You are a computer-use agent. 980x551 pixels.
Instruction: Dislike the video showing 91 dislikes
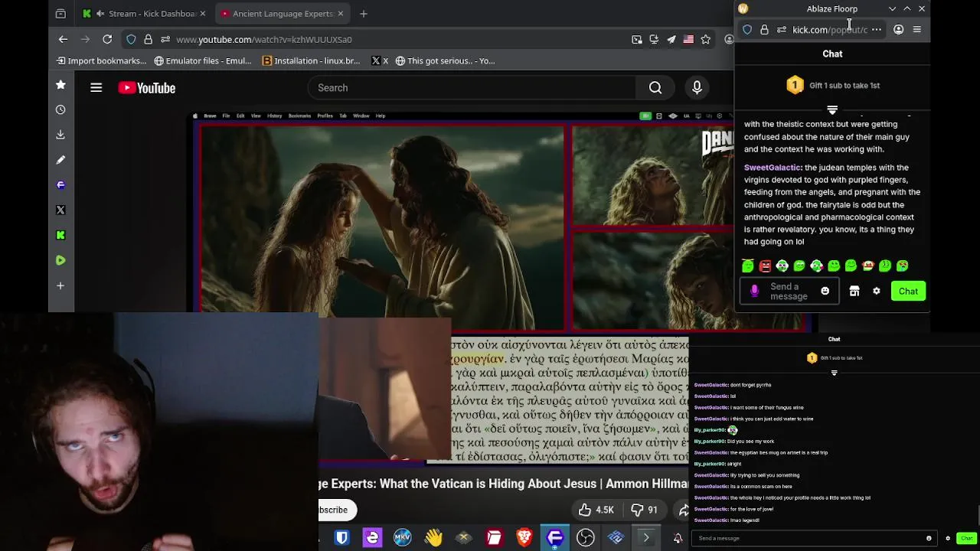(x=644, y=510)
